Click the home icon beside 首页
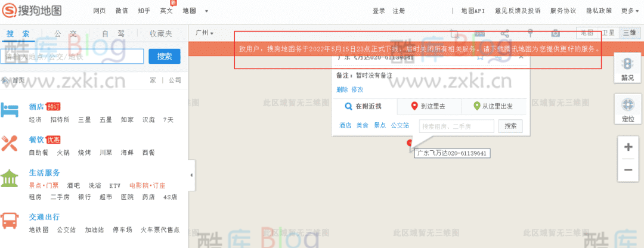This screenshot has height=248, width=644. click(5, 80)
